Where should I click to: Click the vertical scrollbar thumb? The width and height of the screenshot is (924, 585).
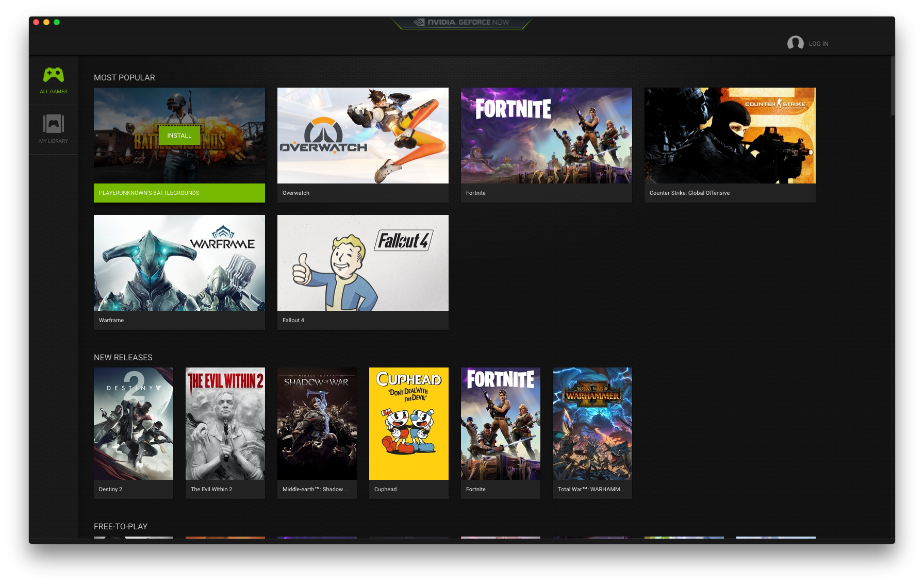893,86
